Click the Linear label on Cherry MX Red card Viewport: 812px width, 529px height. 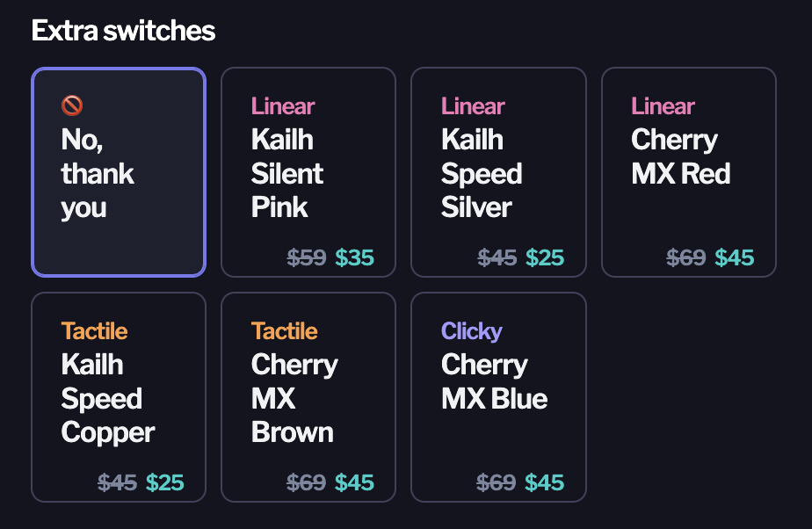click(663, 106)
